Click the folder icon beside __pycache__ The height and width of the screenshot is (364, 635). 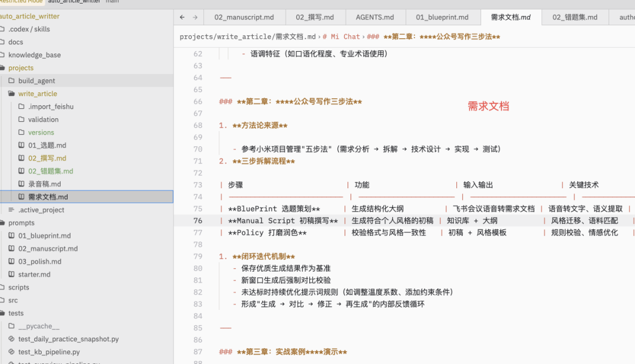pyautogui.click(x=11, y=326)
